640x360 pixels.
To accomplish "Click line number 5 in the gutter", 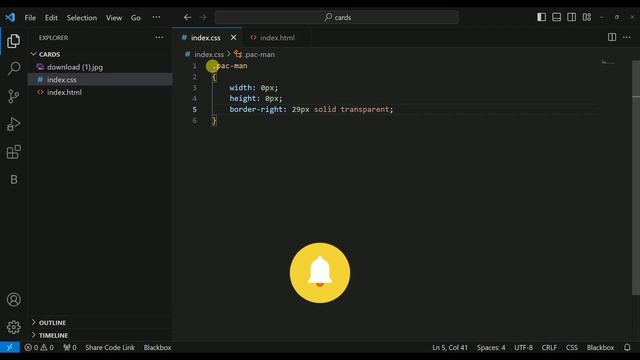I will pos(194,109).
